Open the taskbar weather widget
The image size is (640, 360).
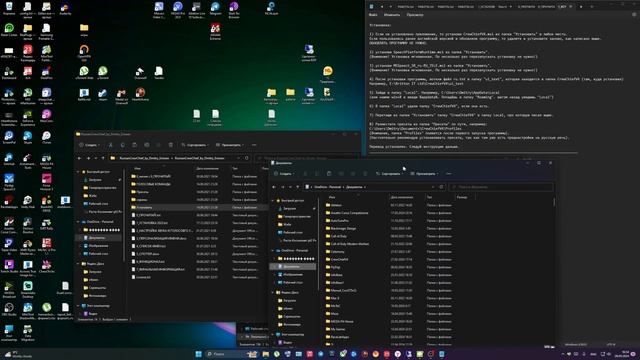18,354
